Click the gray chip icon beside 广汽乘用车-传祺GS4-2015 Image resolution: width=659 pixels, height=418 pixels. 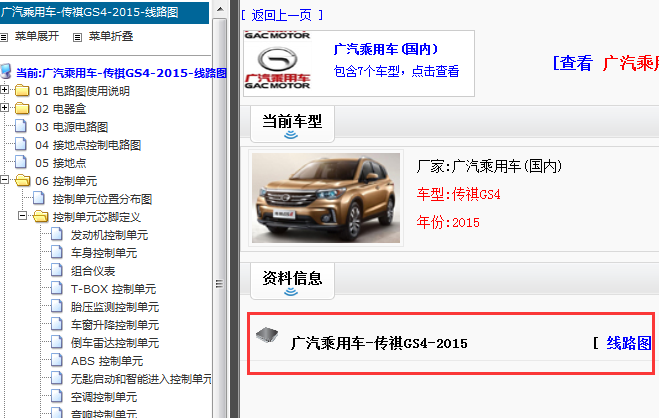(267, 335)
